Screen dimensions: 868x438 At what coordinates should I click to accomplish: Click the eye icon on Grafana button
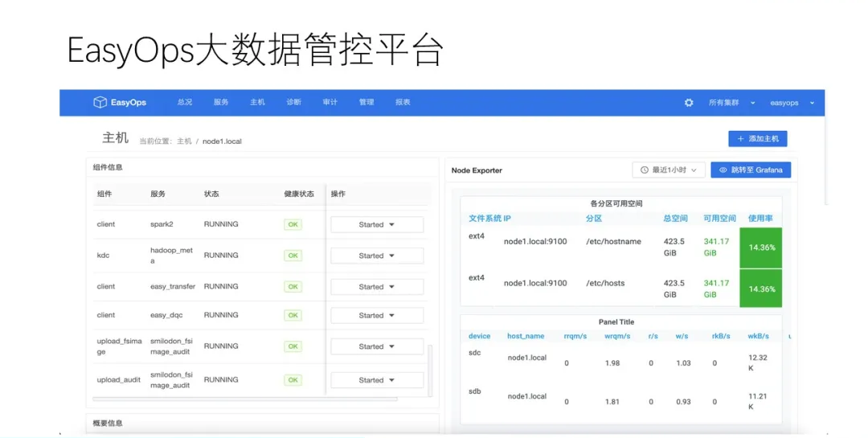tap(723, 170)
